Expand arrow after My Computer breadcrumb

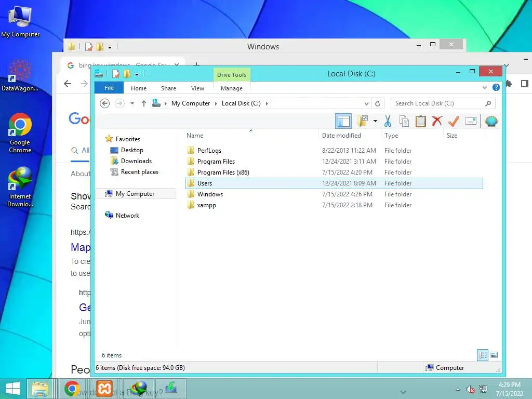click(x=216, y=103)
